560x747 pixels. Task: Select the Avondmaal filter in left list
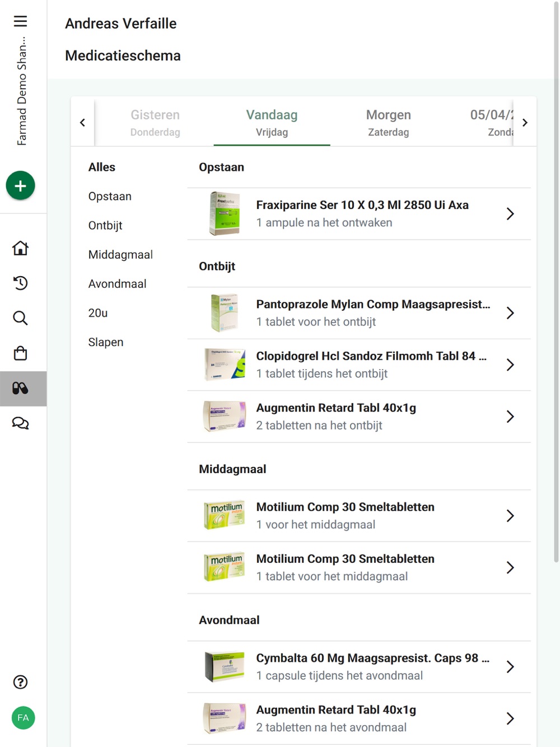[118, 284]
